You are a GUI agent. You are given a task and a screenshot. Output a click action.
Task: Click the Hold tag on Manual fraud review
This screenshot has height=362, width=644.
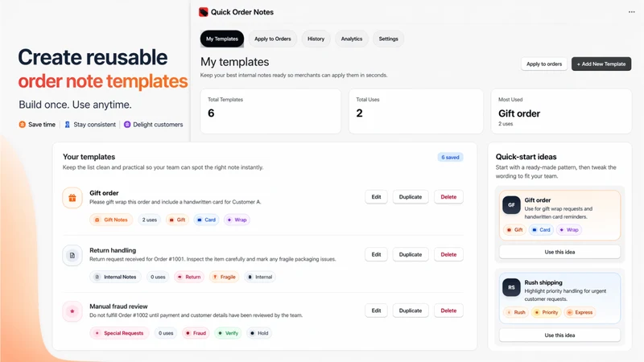pyautogui.click(x=259, y=333)
